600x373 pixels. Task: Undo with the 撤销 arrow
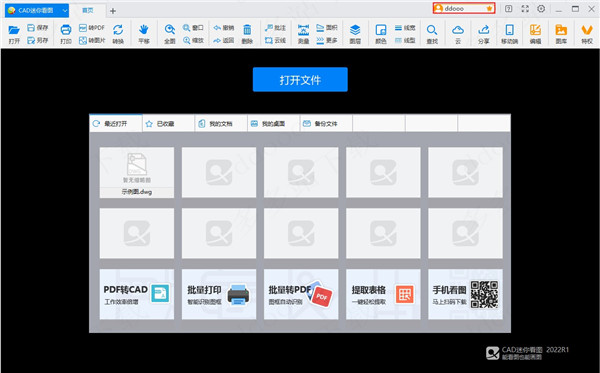224,28
